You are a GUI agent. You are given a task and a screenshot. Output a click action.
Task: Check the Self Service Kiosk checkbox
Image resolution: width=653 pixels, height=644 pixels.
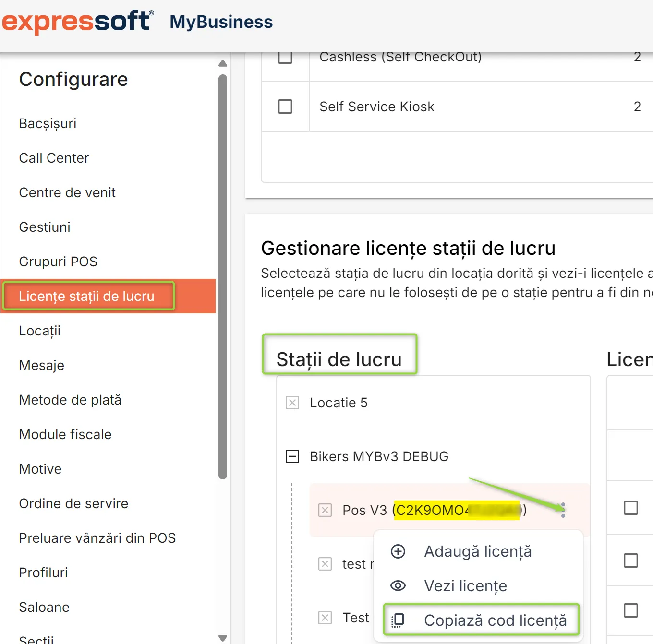coord(285,107)
